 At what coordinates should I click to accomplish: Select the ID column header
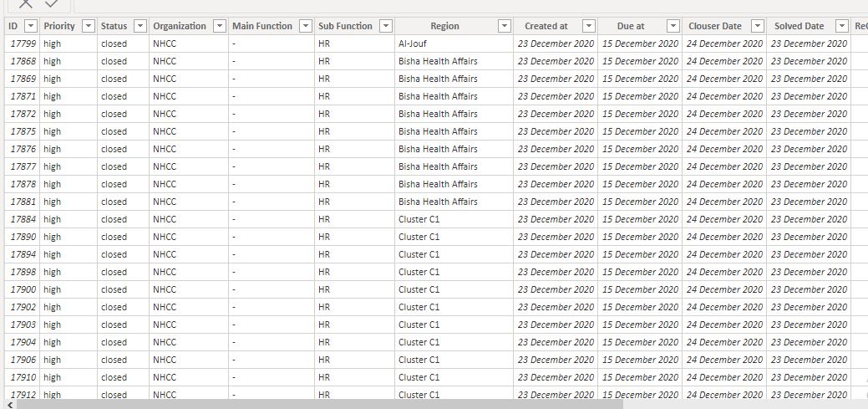point(13,26)
